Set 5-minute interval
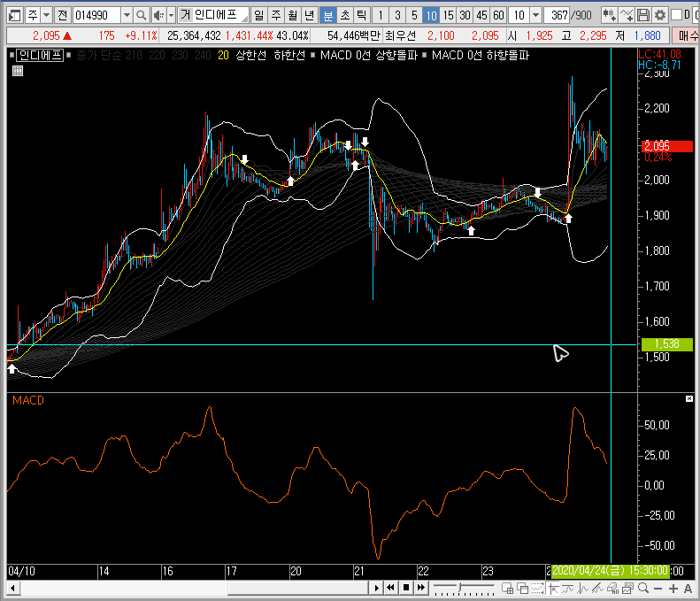 [x=414, y=16]
